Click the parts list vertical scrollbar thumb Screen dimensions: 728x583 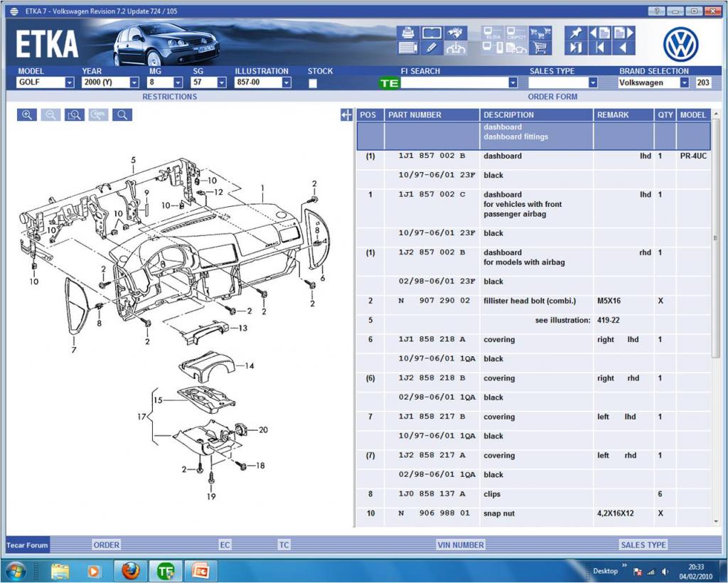click(x=715, y=239)
